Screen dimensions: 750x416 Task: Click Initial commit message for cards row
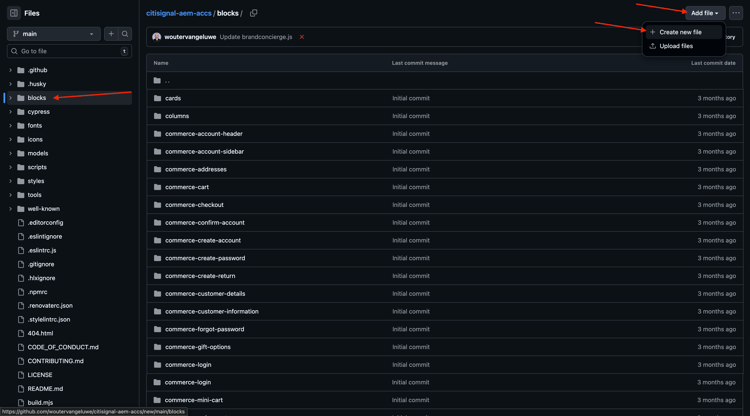411,98
